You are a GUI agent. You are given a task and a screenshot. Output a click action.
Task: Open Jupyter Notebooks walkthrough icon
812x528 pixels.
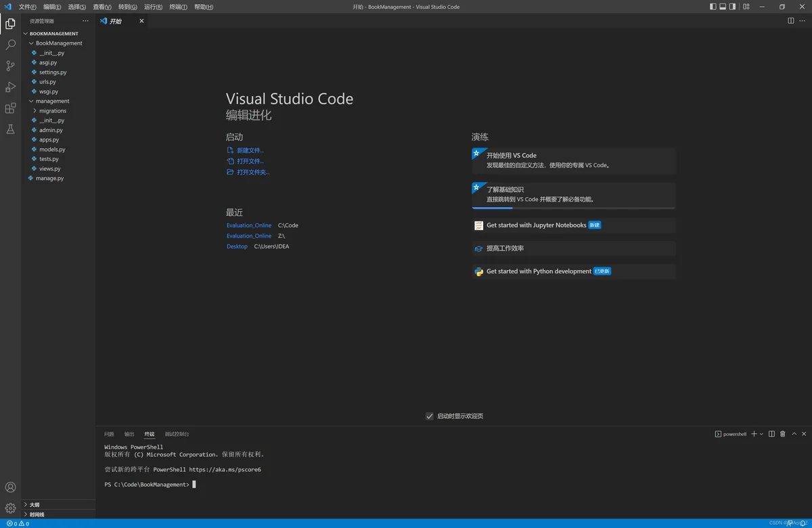(479, 225)
